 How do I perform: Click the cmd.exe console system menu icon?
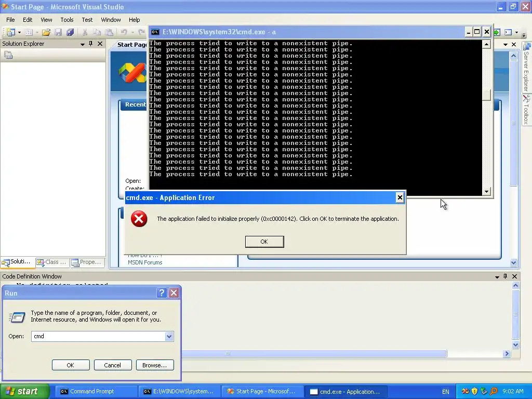coord(155,32)
